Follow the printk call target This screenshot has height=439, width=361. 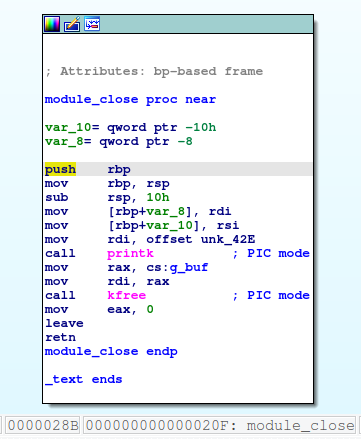(x=130, y=253)
